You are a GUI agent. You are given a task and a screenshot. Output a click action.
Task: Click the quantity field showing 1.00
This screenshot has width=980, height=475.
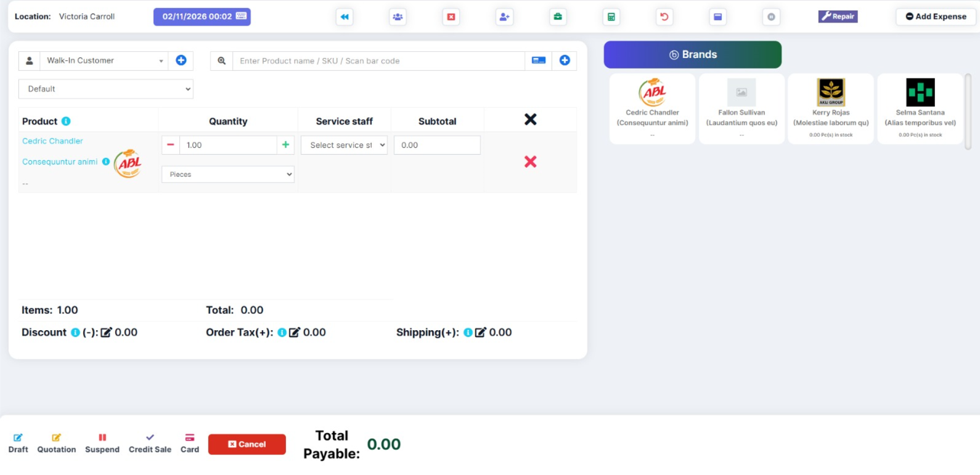point(228,145)
